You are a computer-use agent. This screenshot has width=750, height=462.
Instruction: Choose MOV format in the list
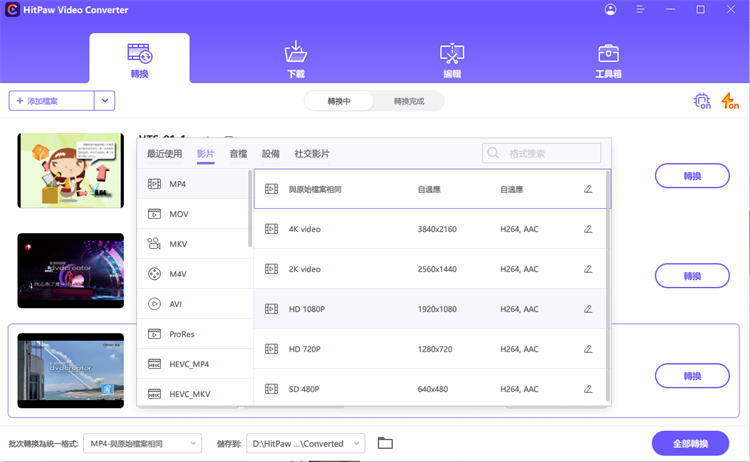193,214
